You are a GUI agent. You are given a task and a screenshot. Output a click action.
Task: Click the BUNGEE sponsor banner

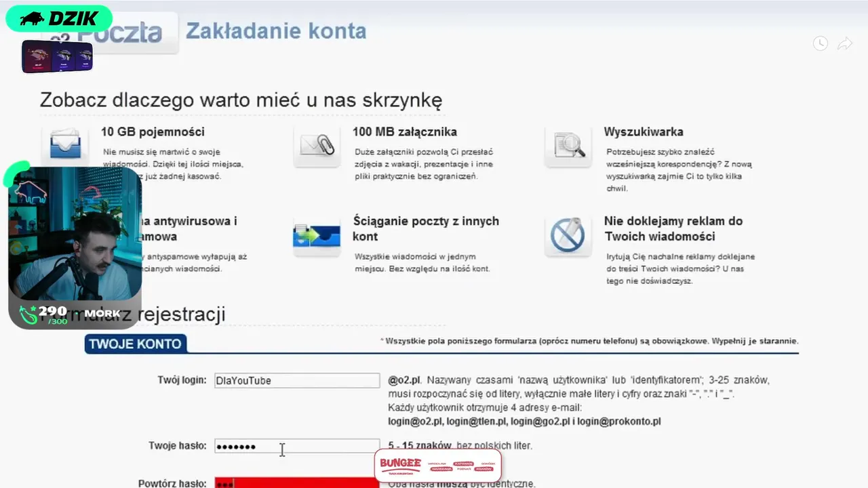pyautogui.click(x=438, y=465)
